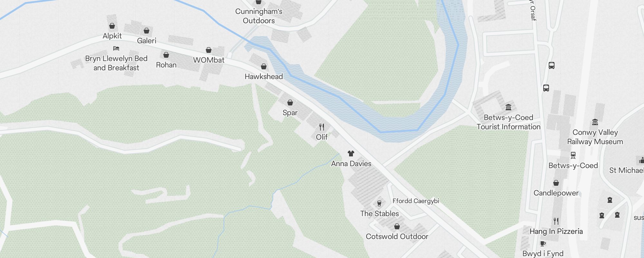
Task: Select the WOMbat shop marker icon
Action: [209, 50]
